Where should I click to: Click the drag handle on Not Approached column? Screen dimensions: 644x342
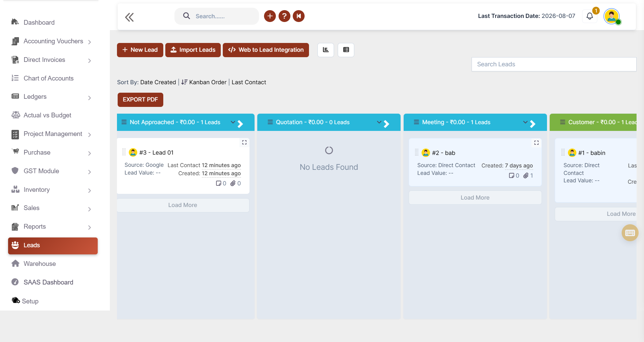click(124, 122)
